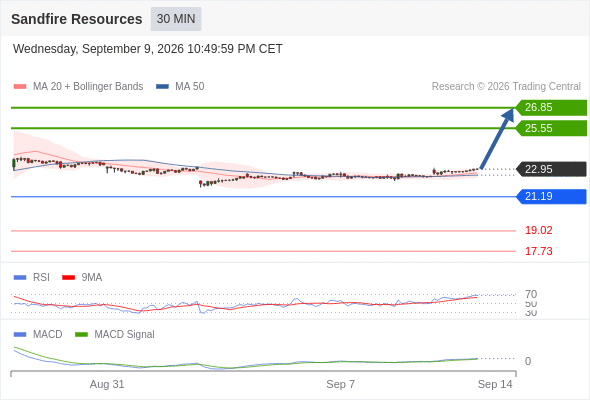Click the Sep 14 date axis label

click(x=495, y=384)
